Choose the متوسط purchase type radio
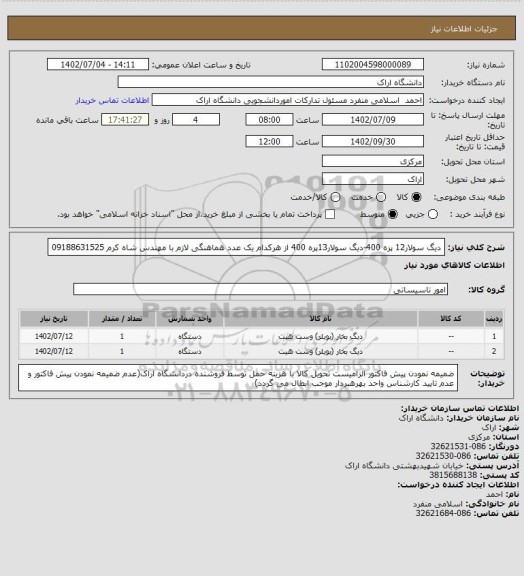The width and height of the screenshot is (524, 576). coord(393,214)
